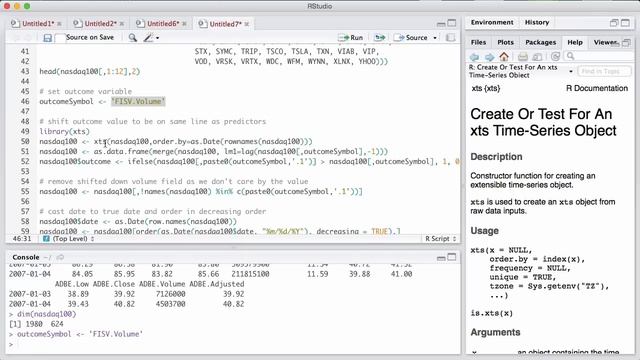Viewport: 640px width, 360px height.
Task: Click library(xts) on line 49
Action: pos(64,131)
